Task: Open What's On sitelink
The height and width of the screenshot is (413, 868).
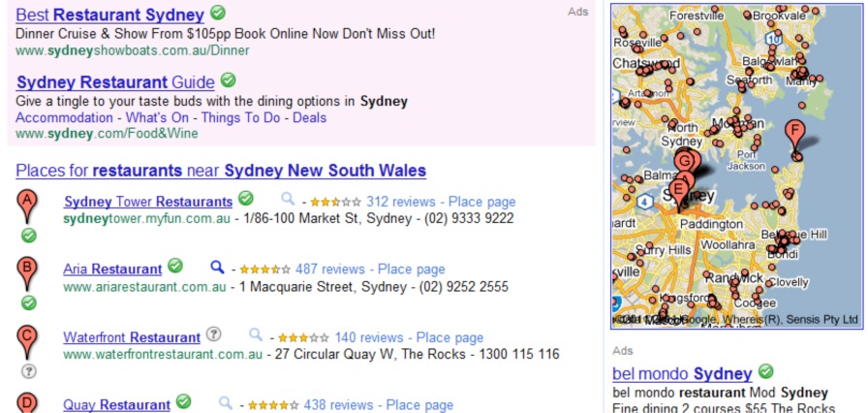Action: coord(157,118)
